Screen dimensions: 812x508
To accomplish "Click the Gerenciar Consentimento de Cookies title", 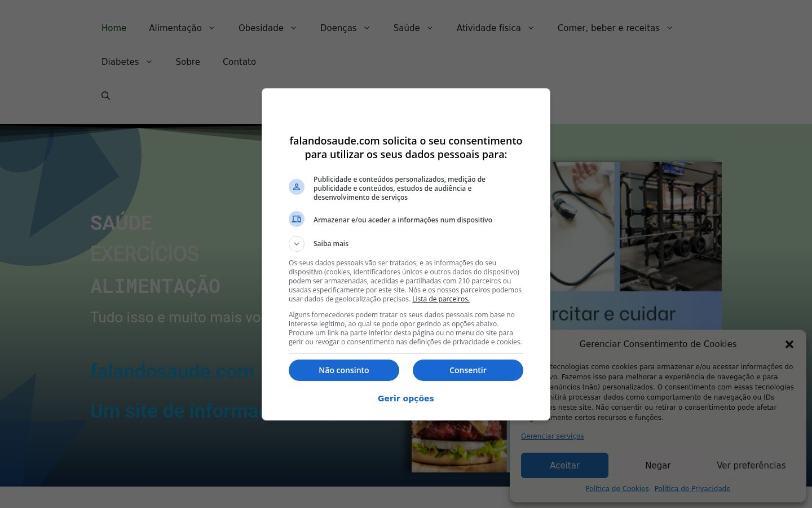I will [658, 344].
